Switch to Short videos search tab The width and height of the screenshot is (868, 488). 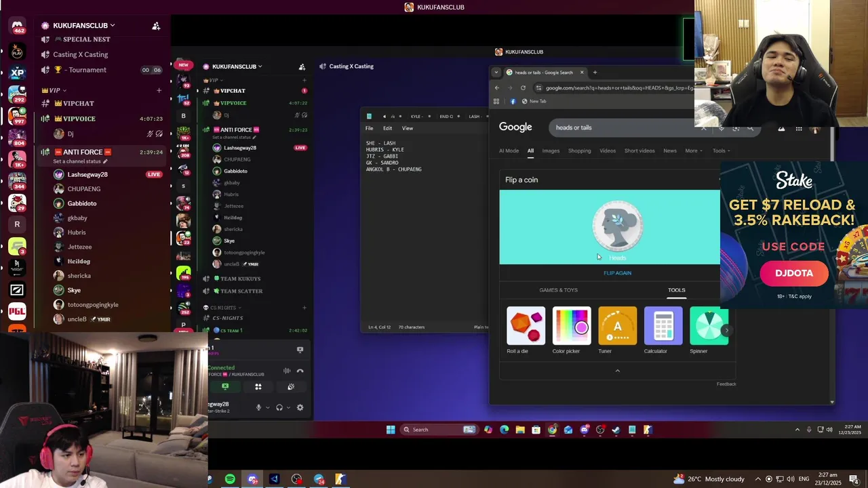[639, 150]
